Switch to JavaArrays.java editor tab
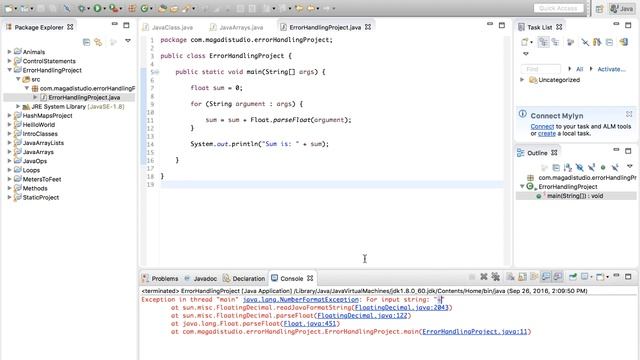Viewport: 640px width, 360px height. pos(241,27)
